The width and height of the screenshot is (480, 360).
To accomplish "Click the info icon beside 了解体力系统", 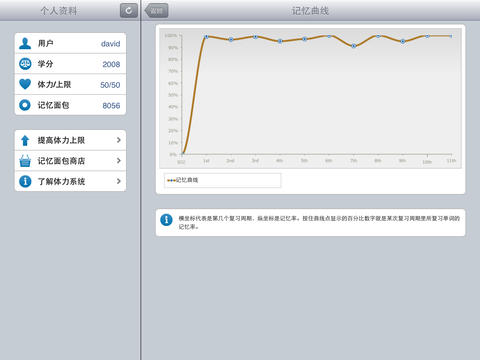I will (25, 181).
